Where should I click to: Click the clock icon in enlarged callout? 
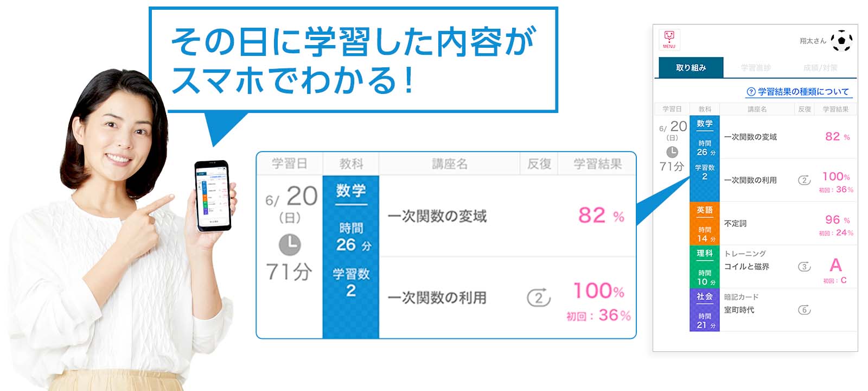(x=290, y=244)
